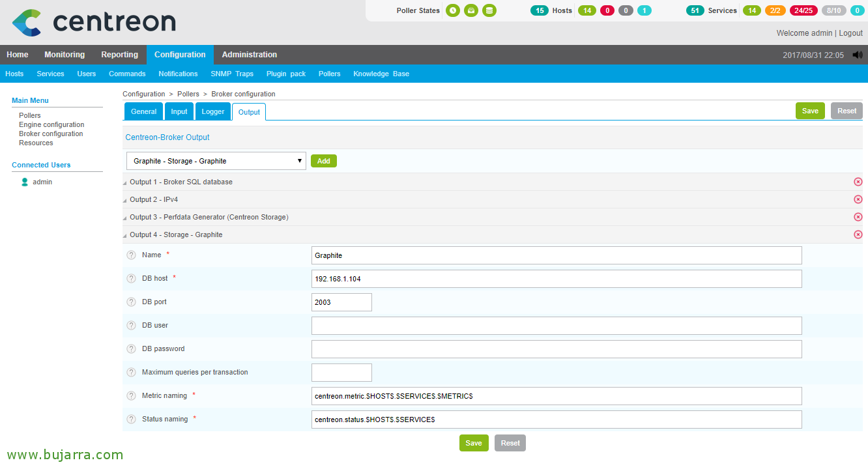Image resolution: width=868 pixels, height=469 pixels.
Task: Switch to the Logger tab
Action: [213, 111]
